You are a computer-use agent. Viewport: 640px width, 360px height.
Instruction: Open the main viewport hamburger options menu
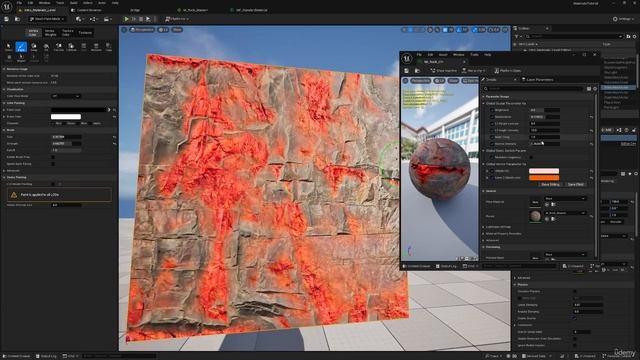click(x=124, y=30)
